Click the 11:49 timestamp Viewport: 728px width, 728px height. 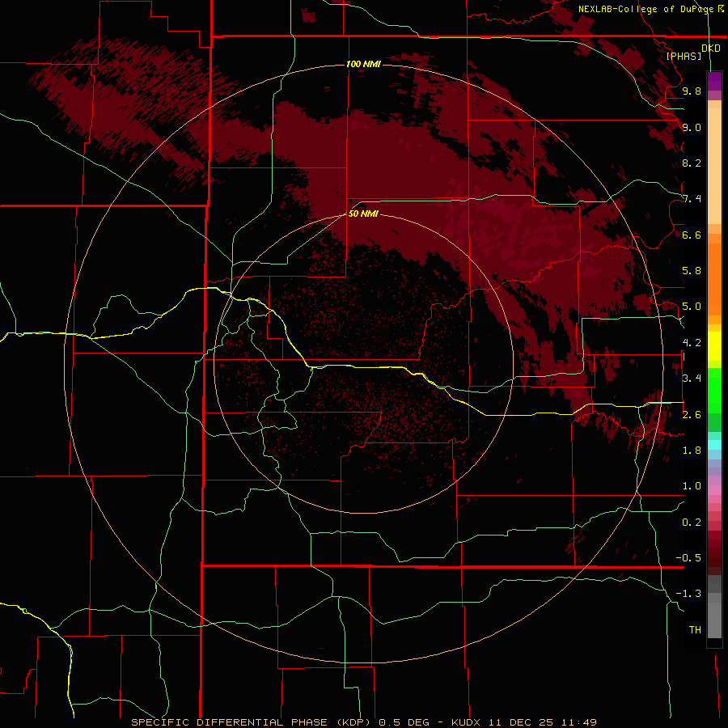pos(578,722)
